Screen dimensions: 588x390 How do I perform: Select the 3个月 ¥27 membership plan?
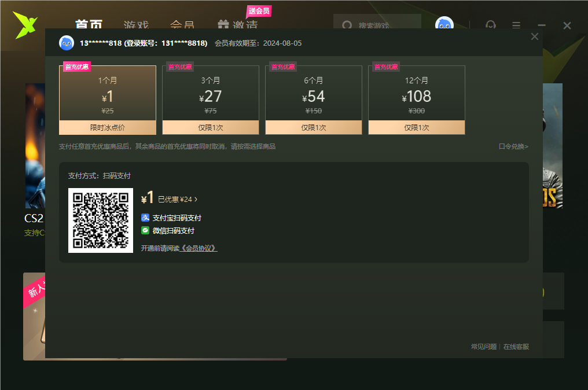point(211,100)
